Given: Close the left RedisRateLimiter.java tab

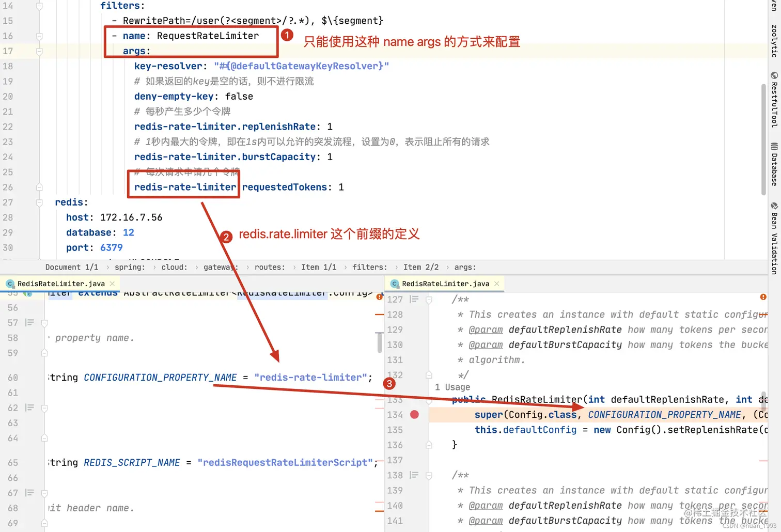Looking at the screenshot, I should [112, 284].
